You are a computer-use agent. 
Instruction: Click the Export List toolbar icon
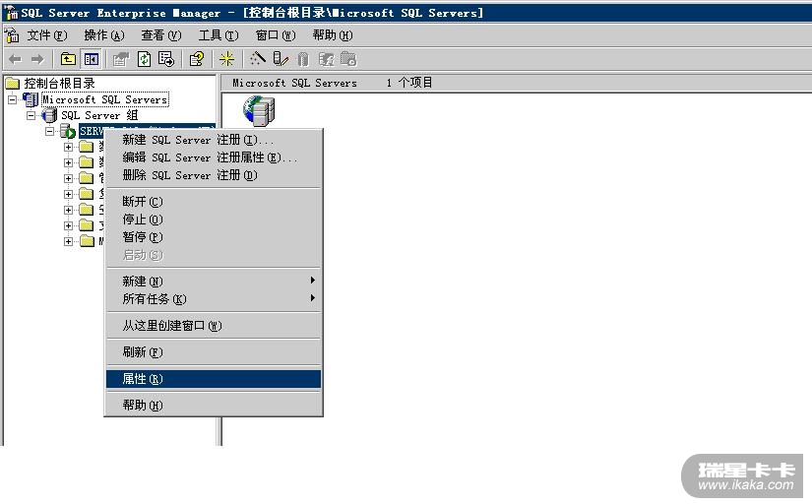coord(166,59)
